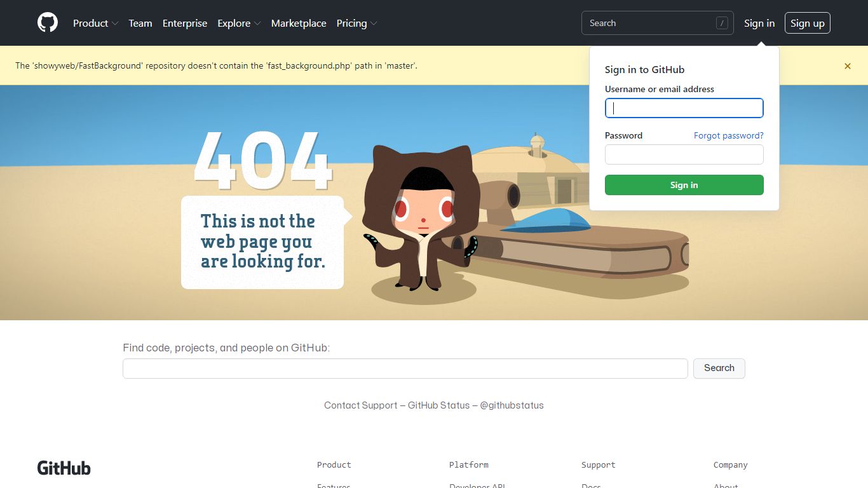Focus the Username or email address field
This screenshot has height=488, width=868.
(x=684, y=108)
